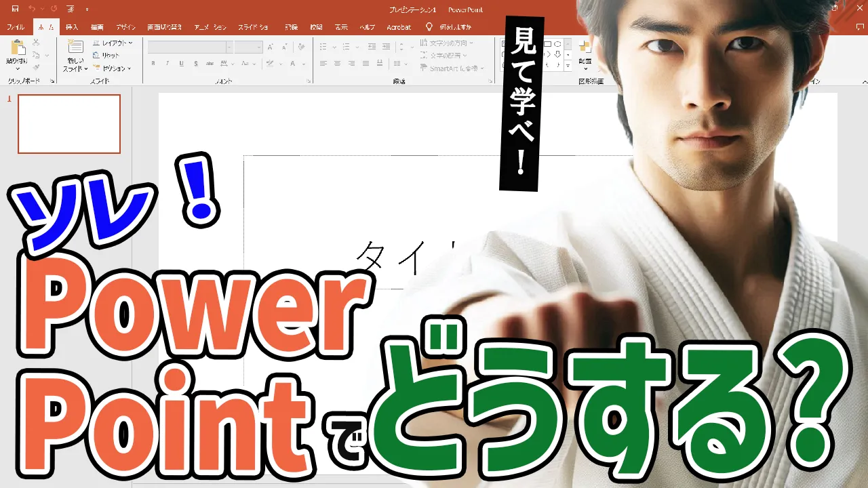This screenshot has height=488, width=868.
Task: Click the SmartArt に変換 button
Action: tap(453, 68)
